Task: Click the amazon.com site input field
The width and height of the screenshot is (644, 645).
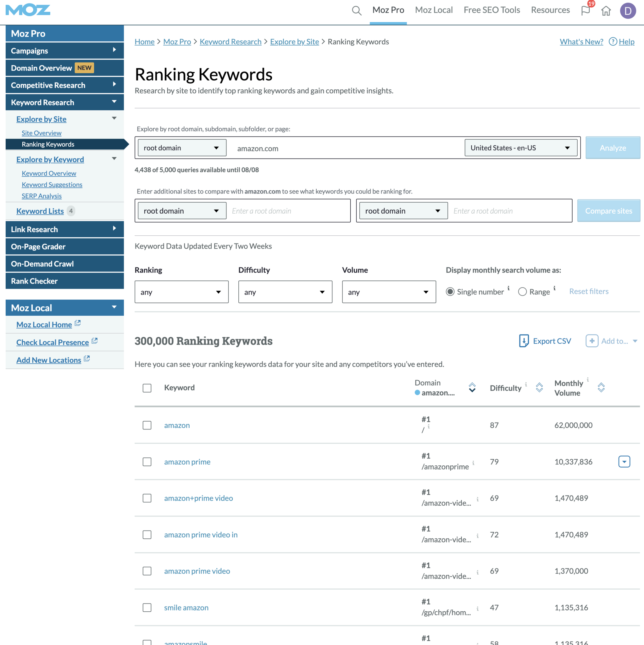Action: click(x=345, y=149)
